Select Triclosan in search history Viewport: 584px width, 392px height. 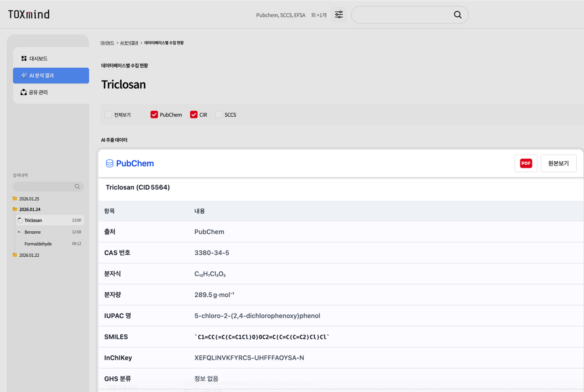pyautogui.click(x=50, y=220)
